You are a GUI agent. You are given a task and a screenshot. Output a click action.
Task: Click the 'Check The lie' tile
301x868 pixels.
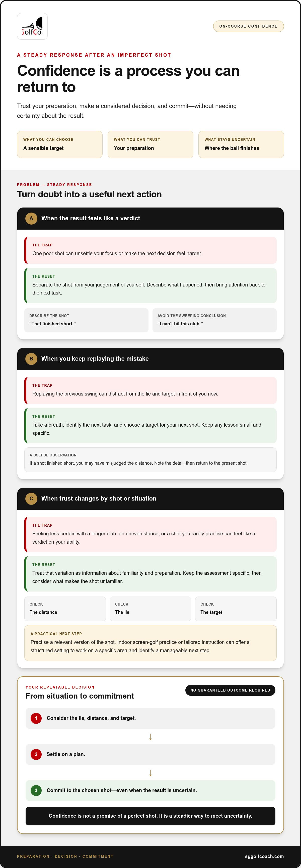(x=150, y=609)
